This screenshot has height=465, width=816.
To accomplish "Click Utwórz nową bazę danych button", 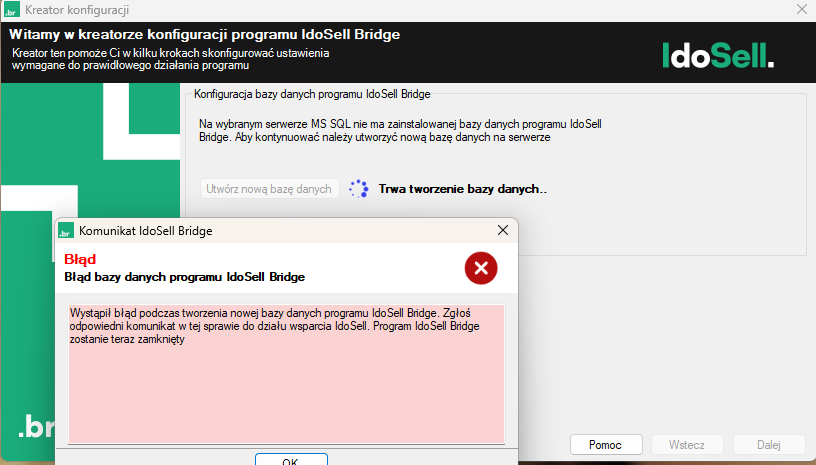I will 270,189.
